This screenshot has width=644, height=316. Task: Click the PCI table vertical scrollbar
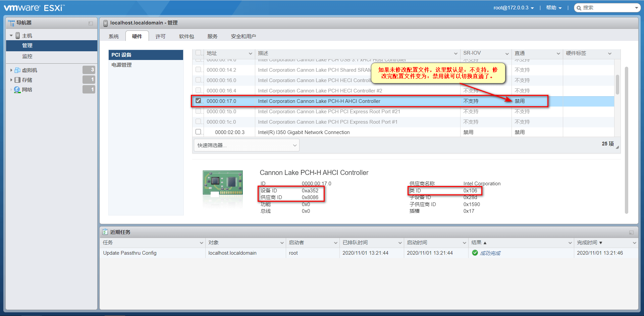coord(618,84)
